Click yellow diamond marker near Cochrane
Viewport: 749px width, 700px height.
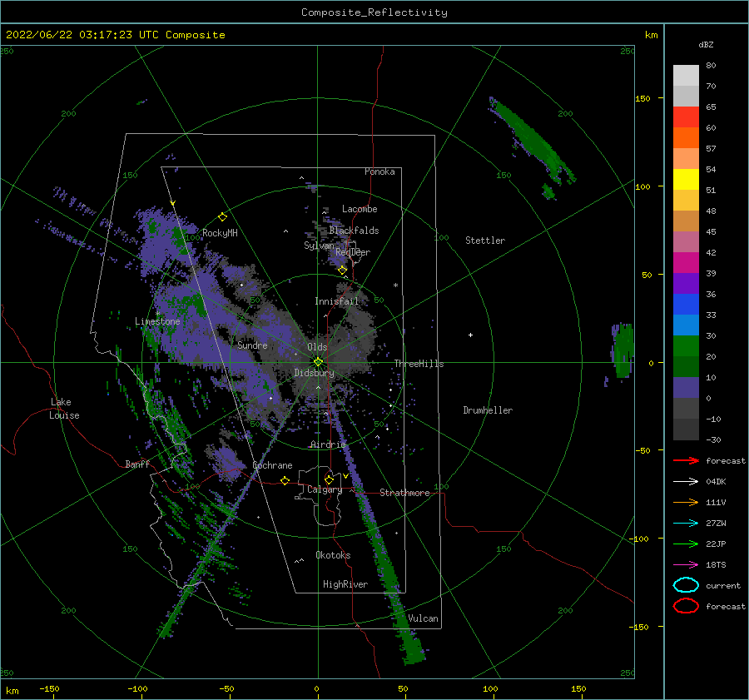click(285, 480)
